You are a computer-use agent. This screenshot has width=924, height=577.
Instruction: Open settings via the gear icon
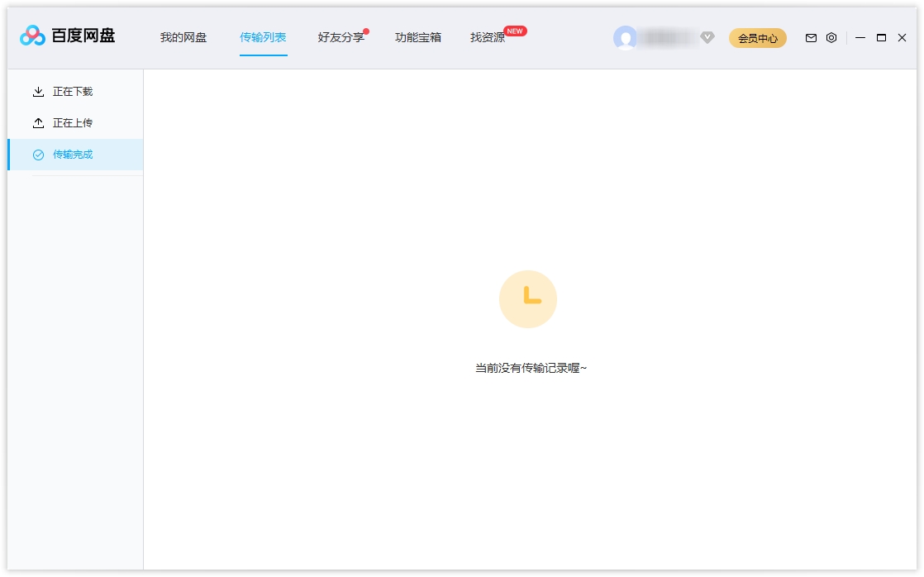point(831,38)
